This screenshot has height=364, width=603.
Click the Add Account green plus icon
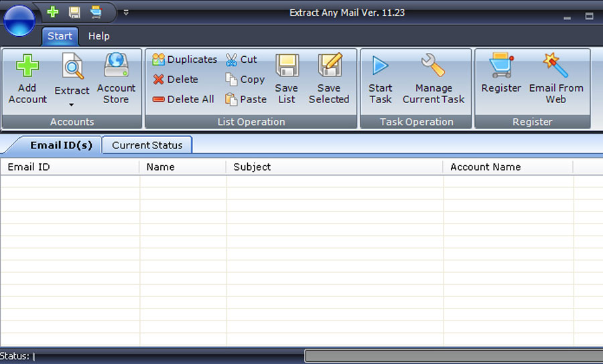[27, 66]
